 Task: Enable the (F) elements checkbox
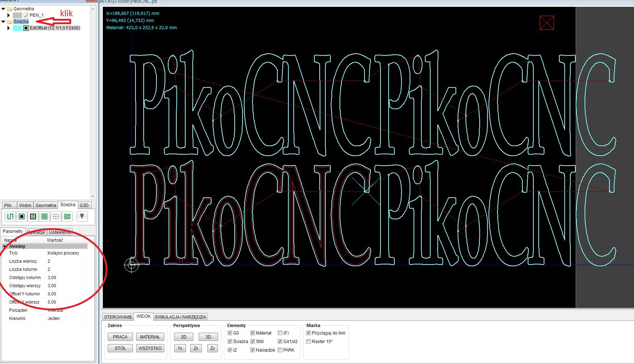point(280,333)
